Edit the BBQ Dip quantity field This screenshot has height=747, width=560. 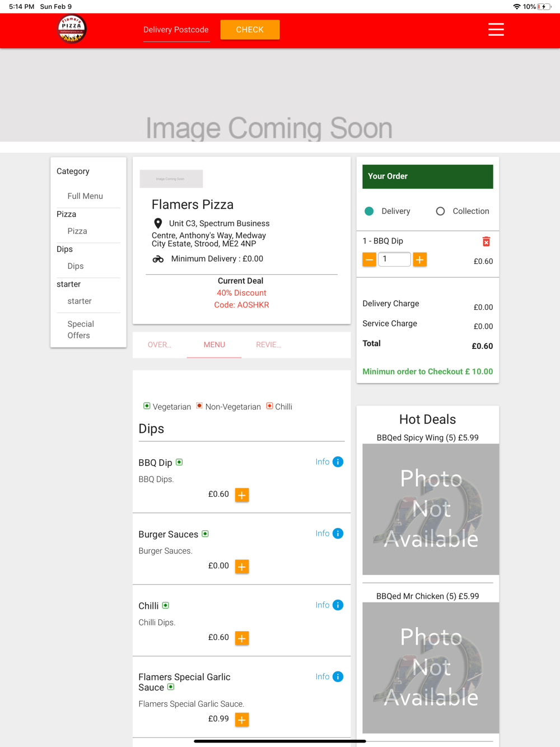394,259
